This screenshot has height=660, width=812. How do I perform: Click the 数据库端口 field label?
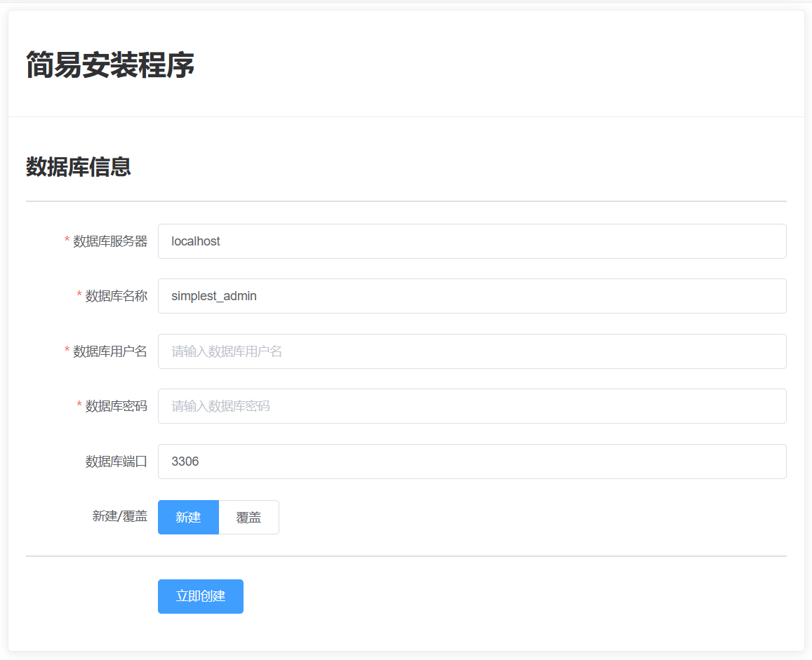coord(117,462)
